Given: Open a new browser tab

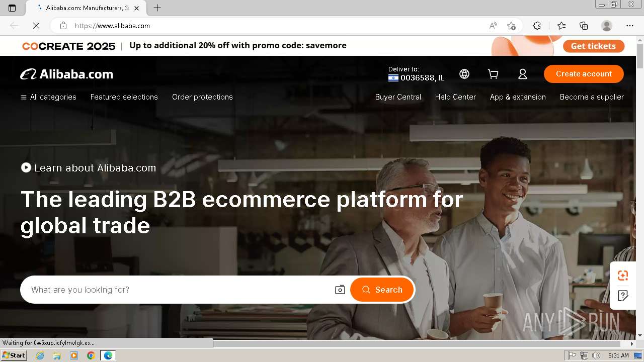Looking at the screenshot, I should (157, 8).
